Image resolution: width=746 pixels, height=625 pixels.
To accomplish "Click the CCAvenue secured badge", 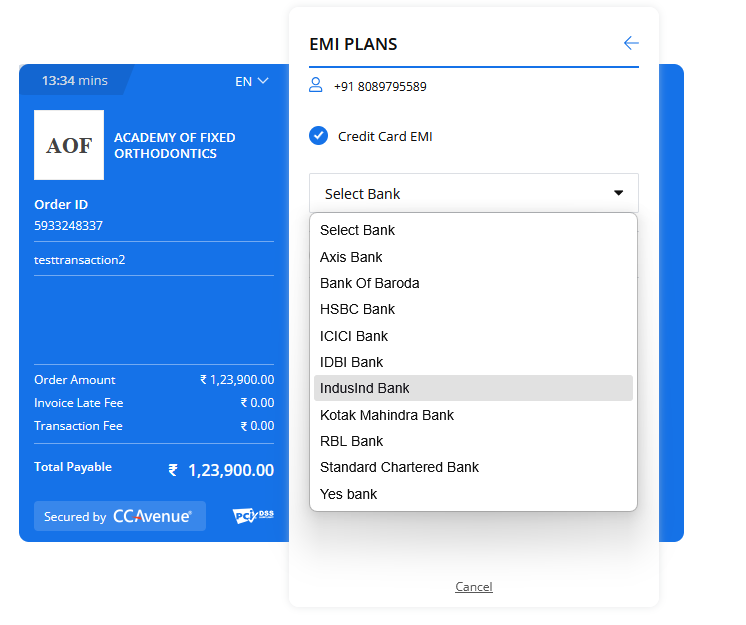I will (120, 516).
